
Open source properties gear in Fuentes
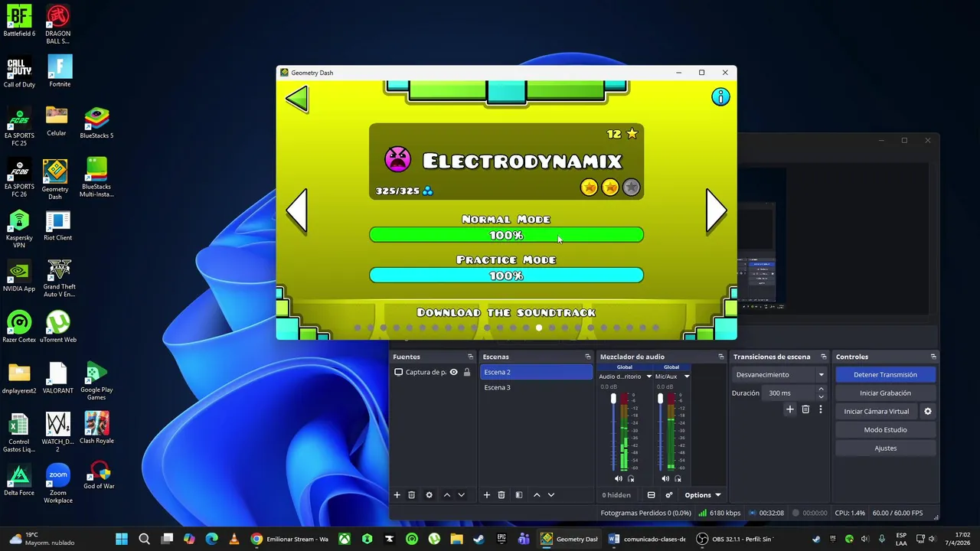point(429,495)
